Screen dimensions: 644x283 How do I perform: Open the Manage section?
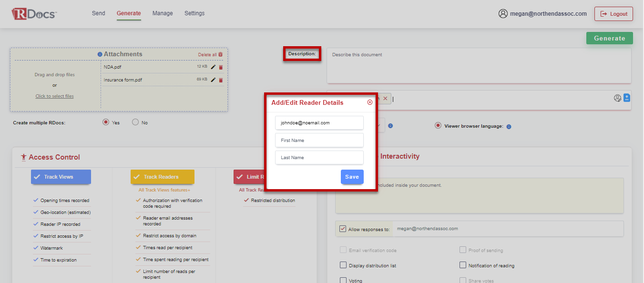pos(163,13)
